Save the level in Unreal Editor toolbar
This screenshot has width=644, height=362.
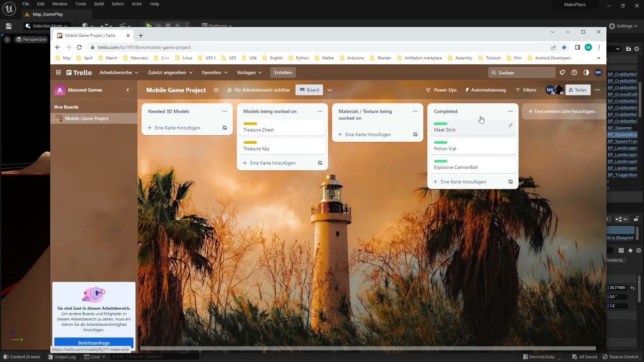9,26
